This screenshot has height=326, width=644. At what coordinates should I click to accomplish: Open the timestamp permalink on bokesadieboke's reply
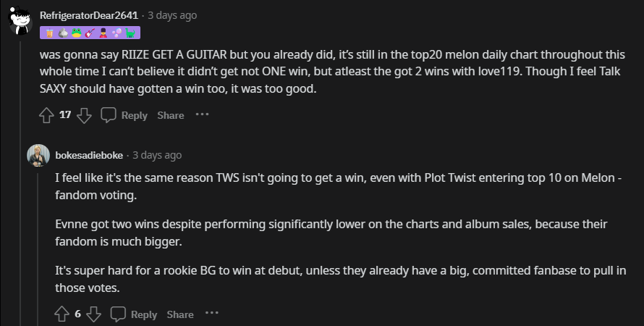pyautogui.click(x=157, y=155)
